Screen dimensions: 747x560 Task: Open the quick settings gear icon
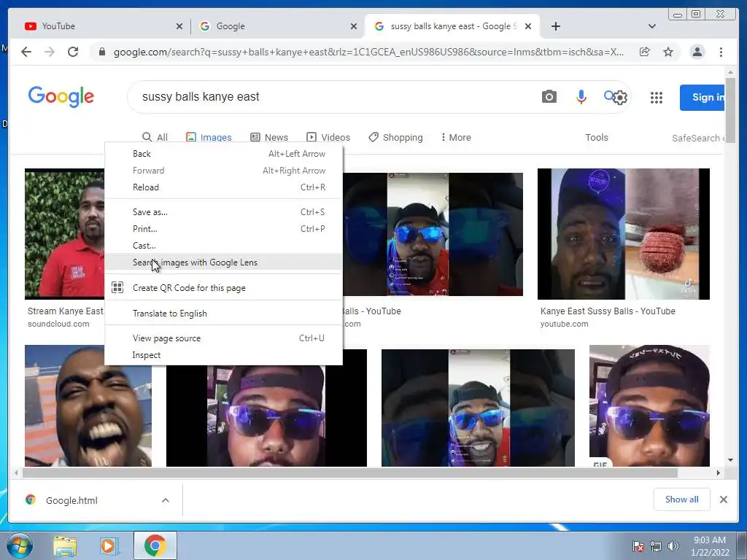pyautogui.click(x=620, y=98)
